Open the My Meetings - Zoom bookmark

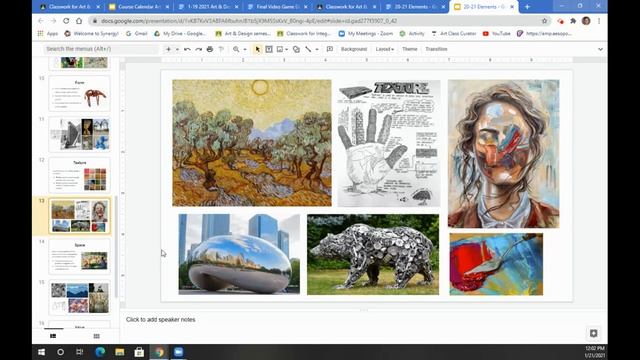click(x=366, y=33)
